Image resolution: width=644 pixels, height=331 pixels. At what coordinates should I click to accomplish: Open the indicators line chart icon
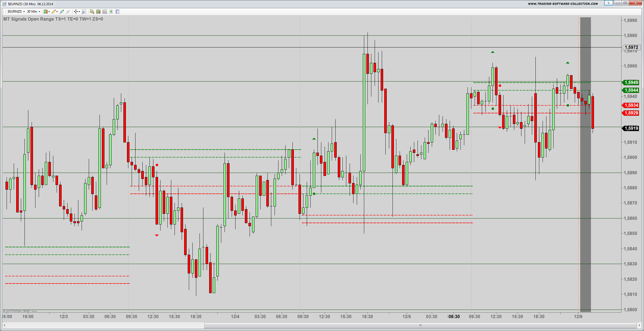click(x=105, y=12)
